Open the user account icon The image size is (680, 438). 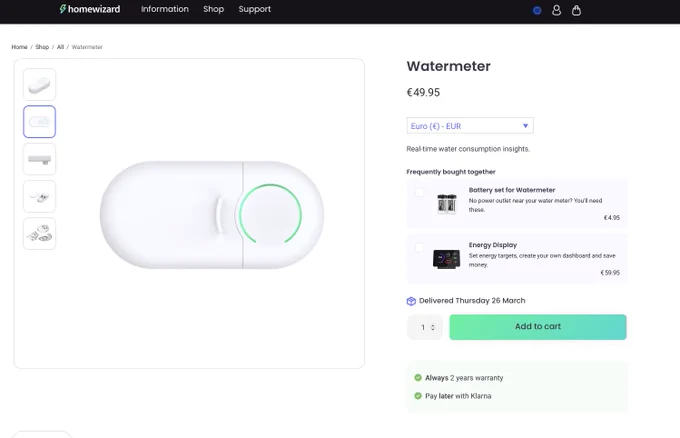point(556,10)
